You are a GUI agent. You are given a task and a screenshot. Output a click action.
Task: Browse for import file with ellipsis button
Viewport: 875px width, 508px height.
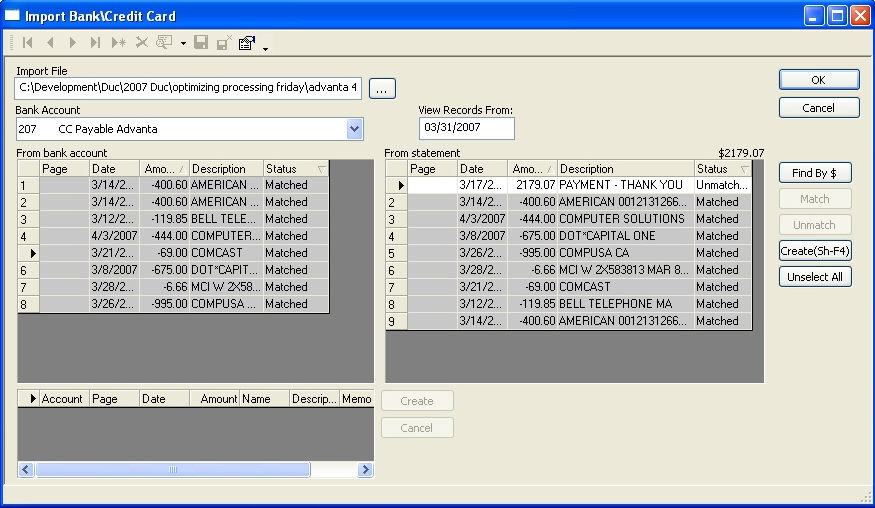(x=382, y=89)
